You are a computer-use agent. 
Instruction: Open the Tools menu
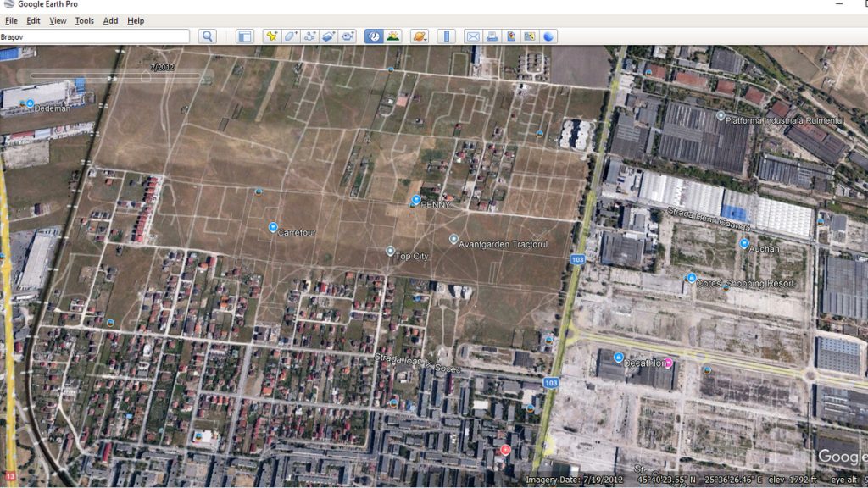[x=84, y=21]
